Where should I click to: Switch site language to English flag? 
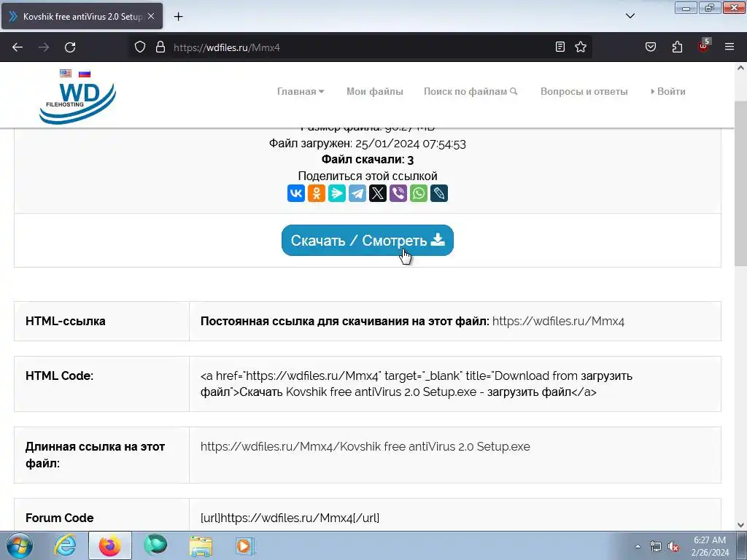tap(66, 74)
